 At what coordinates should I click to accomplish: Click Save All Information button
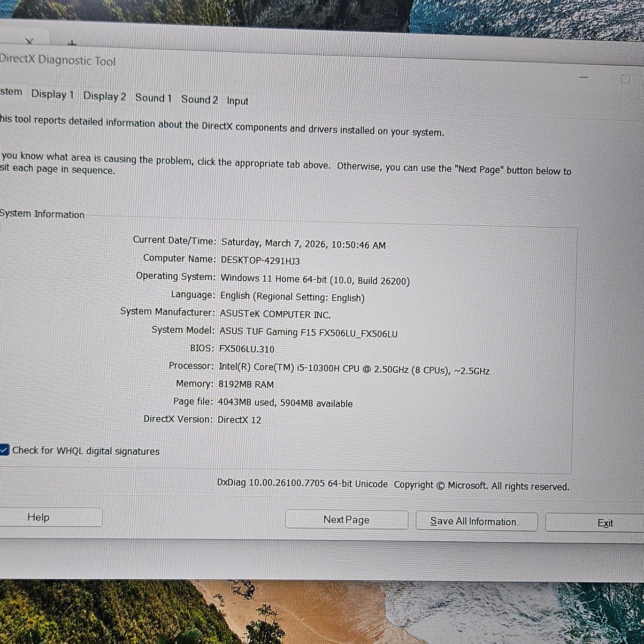(476, 522)
